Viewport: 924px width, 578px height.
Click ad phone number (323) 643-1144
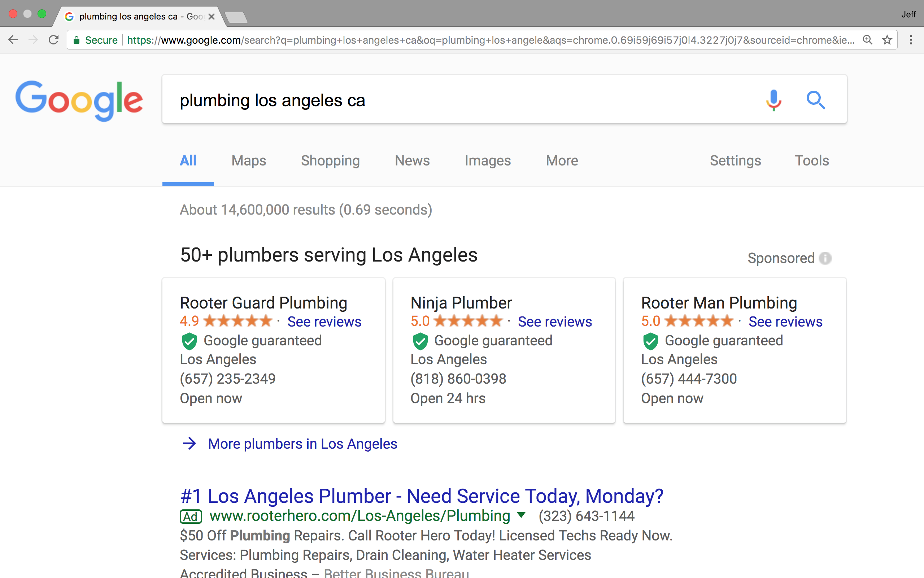(x=587, y=516)
